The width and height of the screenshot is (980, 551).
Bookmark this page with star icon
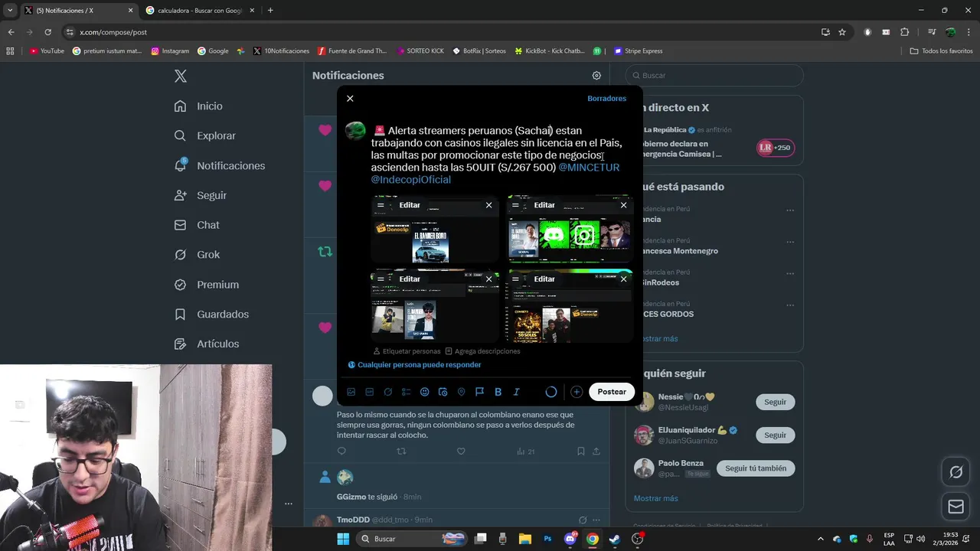point(842,32)
